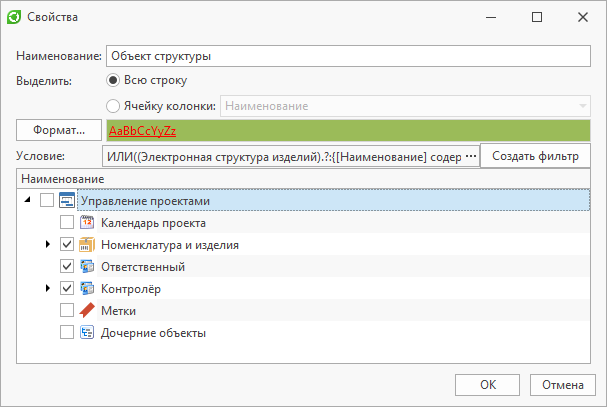
Task: Collapse the Управление проектами tree node
Action: tap(27, 201)
